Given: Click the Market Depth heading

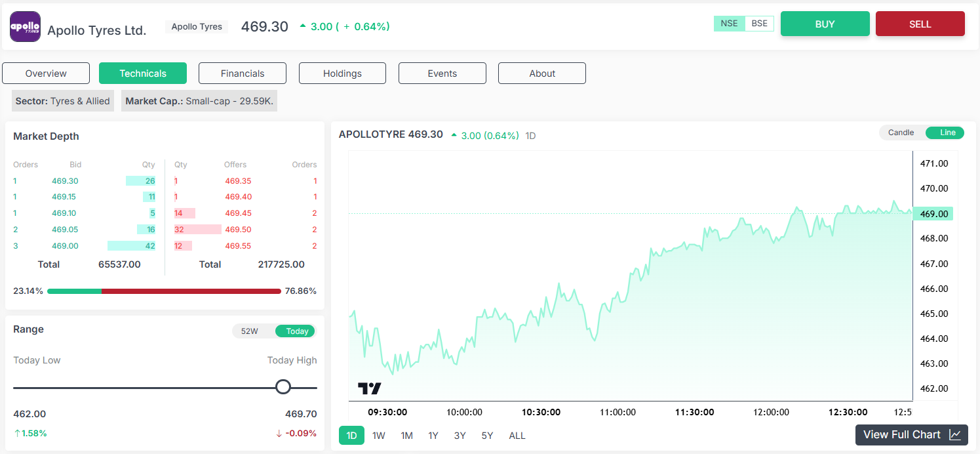Looking at the screenshot, I should 46,136.
